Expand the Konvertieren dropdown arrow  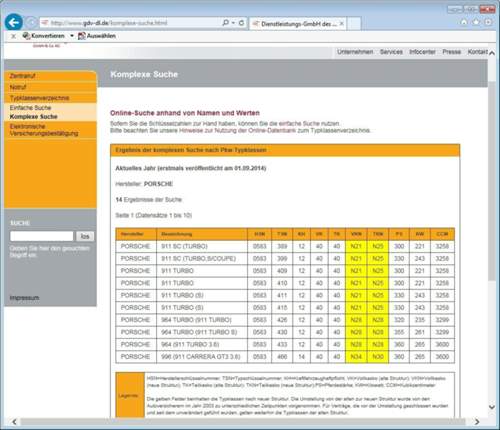(x=72, y=36)
